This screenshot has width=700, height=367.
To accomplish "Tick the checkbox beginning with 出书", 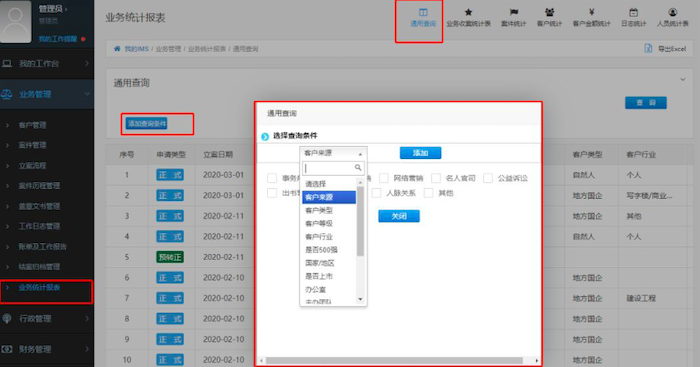I will click(272, 193).
